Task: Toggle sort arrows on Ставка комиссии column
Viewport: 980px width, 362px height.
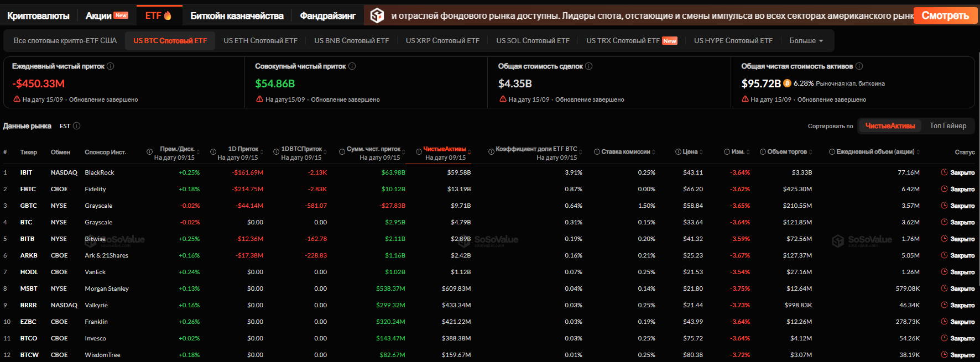Action: 654,152
